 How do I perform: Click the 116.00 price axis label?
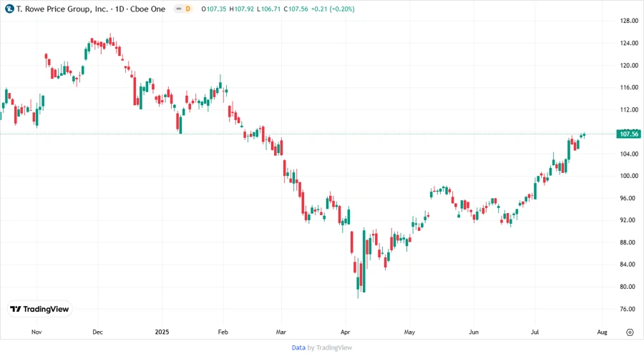pyautogui.click(x=629, y=87)
